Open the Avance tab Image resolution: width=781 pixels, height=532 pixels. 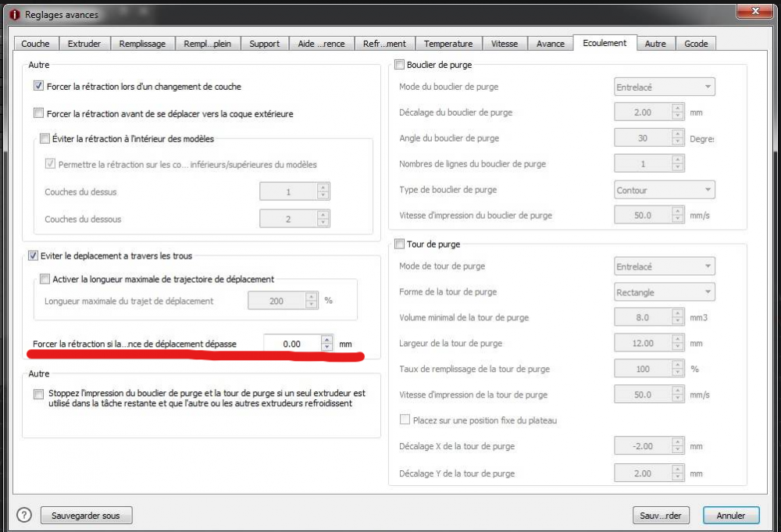tap(551, 43)
